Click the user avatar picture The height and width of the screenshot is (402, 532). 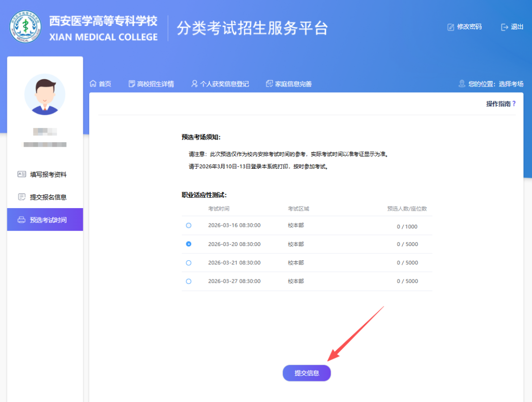coord(45,94)
